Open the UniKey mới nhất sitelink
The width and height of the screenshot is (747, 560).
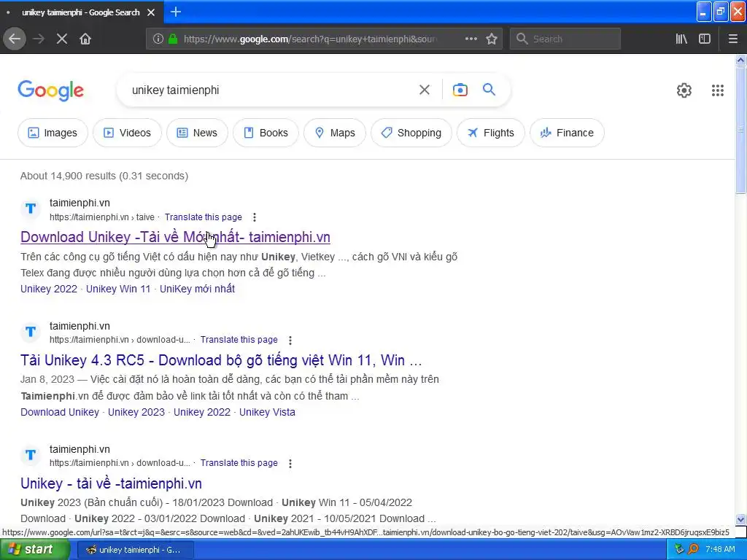197,289
